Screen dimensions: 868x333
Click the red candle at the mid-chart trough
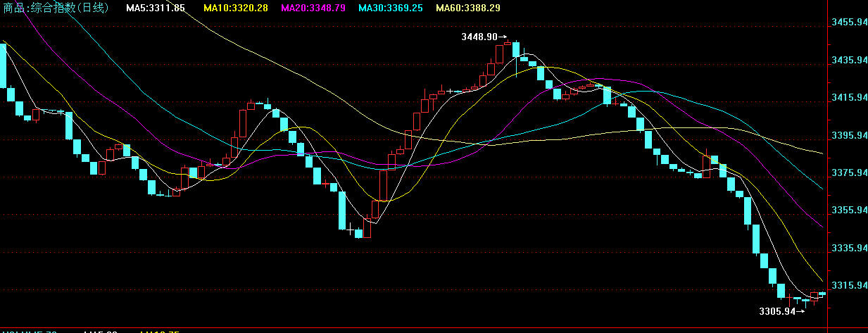pos(367,228)
